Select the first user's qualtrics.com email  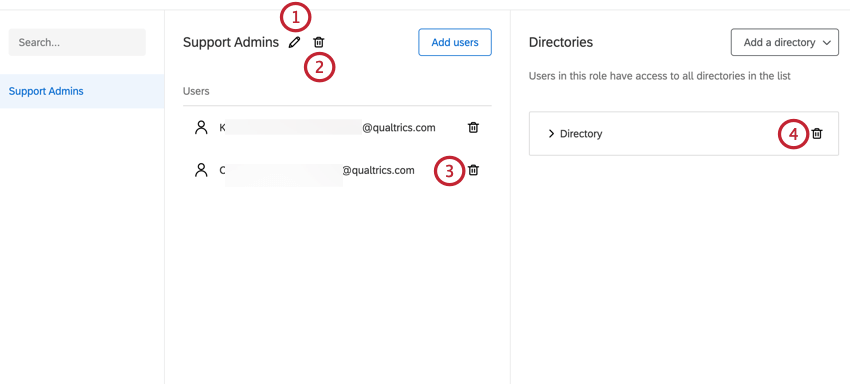point(327,127)
